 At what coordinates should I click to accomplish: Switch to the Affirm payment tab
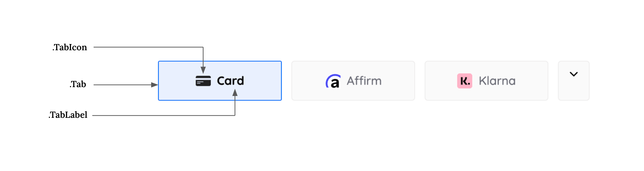[353, 81]
